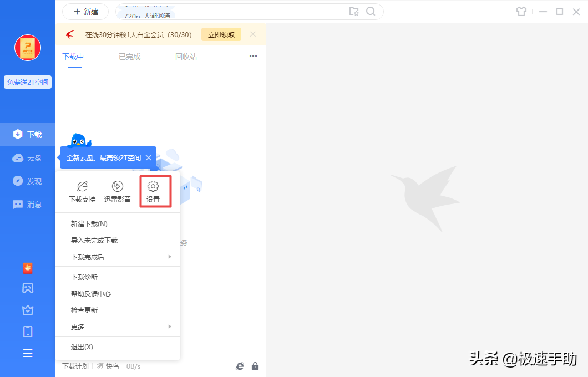Open the ... overflow menu near tabs
This screenshot has height=377, width=588.
[253, 56]
